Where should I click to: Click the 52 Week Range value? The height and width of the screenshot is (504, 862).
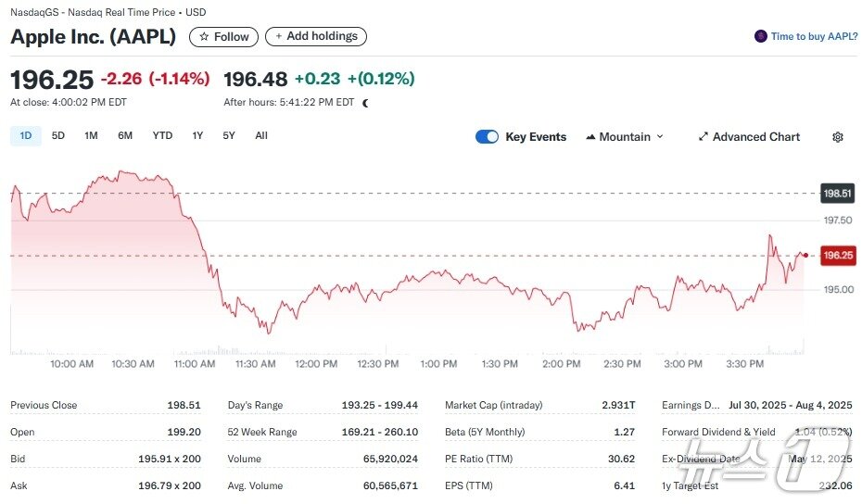coord(380,432)
